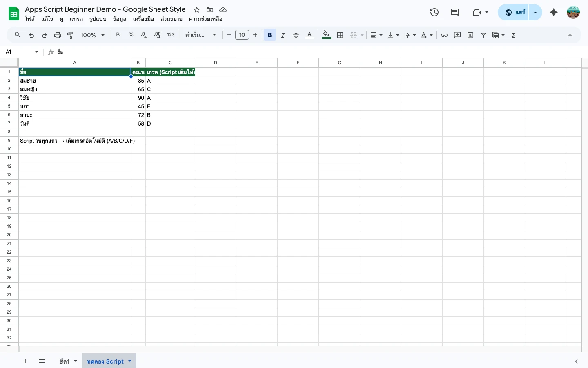Image resolution: width=588 pixels, height=368 pixels.
Task: Toggle bold formatting
Action: 269,35
